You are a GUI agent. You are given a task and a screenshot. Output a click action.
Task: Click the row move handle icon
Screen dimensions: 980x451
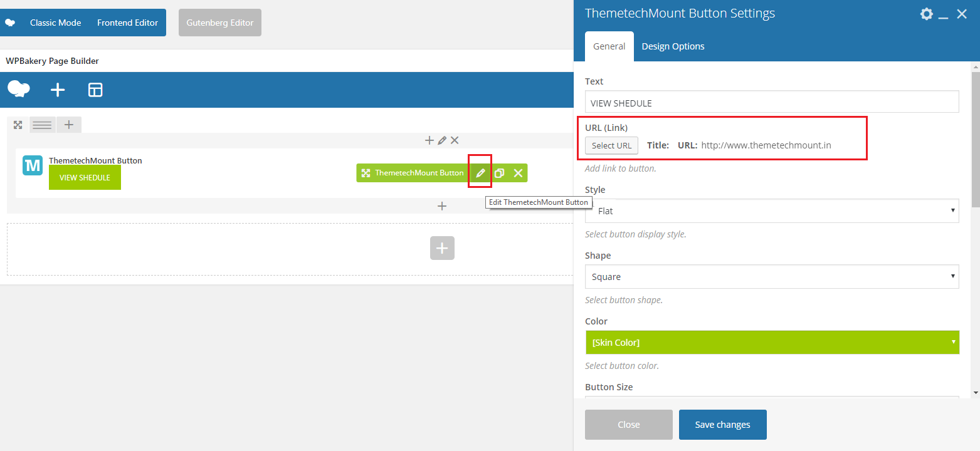click(18, 125)
